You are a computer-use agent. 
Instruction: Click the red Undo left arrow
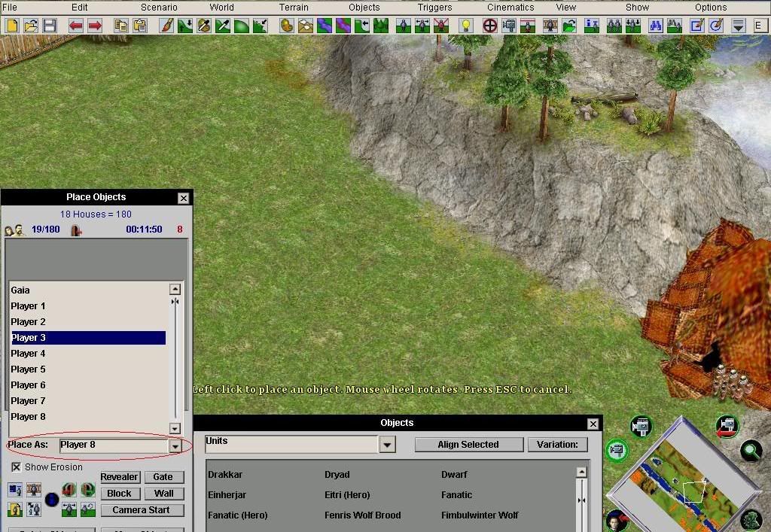[x=76, y=26]
